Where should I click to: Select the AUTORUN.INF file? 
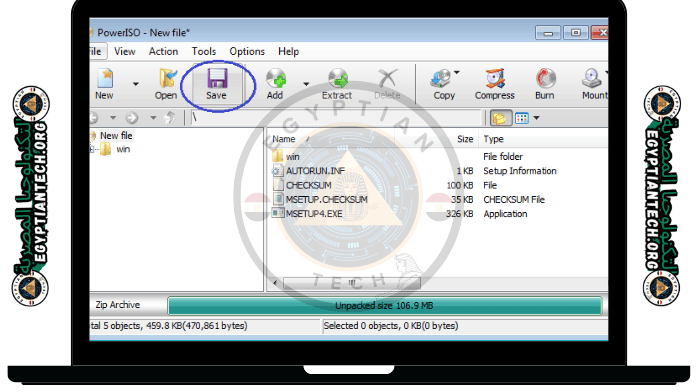pyautogui.click(x=315, y=171)
